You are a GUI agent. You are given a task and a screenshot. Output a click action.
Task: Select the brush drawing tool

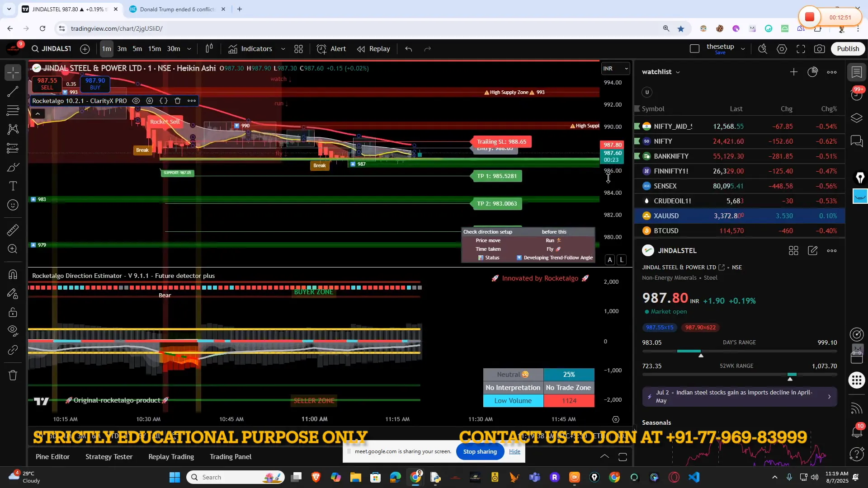pyautogui.click(x=13, y=168)
